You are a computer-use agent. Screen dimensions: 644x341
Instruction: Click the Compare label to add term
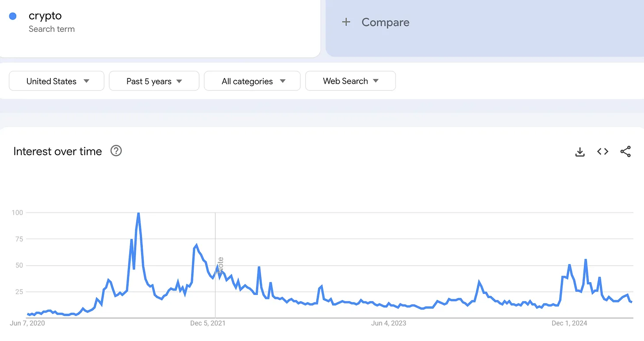tap(385, 22)
